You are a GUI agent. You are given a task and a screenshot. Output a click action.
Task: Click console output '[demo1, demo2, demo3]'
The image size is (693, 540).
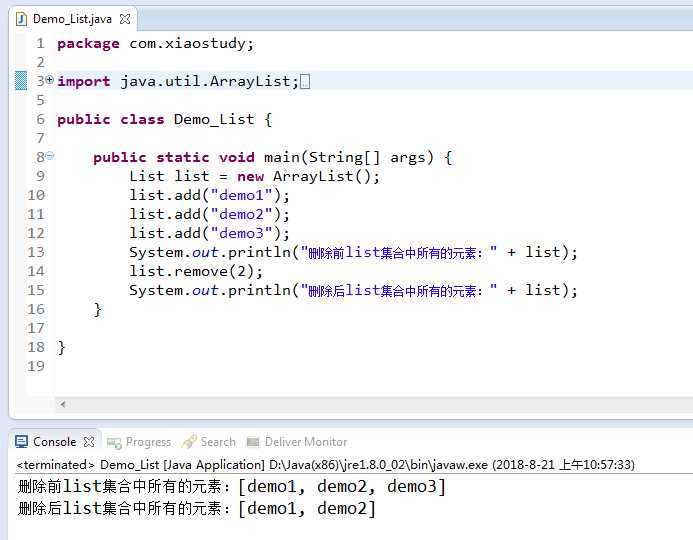(342, 487)
